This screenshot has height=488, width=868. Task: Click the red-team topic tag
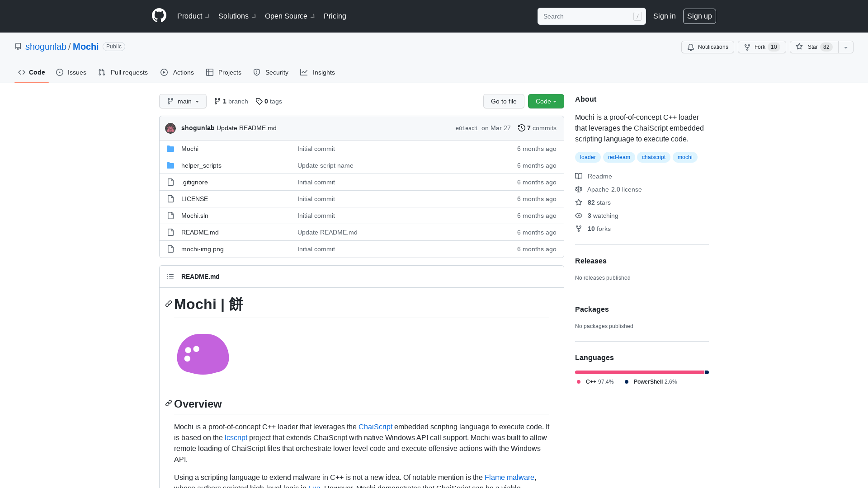pos(619,157)
